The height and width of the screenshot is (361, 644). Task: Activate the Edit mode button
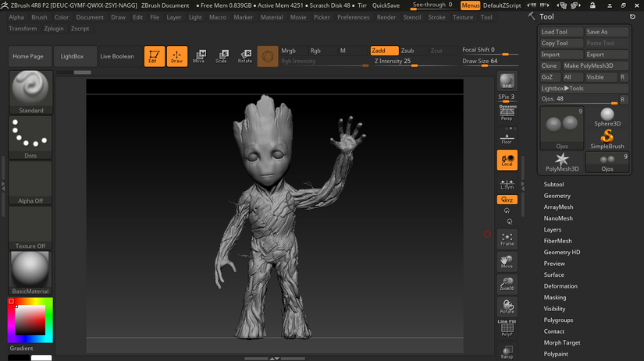tap(154, 56)
